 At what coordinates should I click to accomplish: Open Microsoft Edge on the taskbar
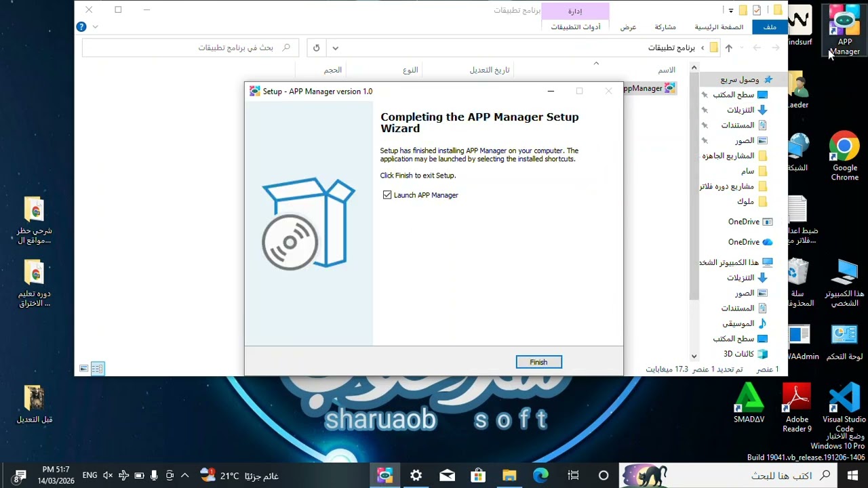tap(540, 476)
